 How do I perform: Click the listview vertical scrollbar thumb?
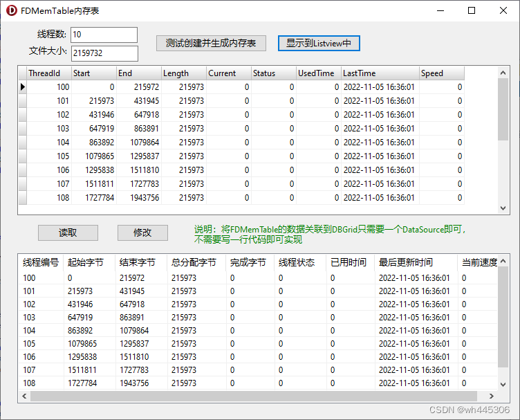click(503, 317)
